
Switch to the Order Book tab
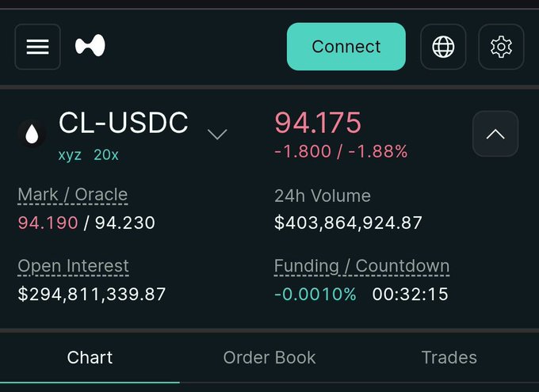269,357
